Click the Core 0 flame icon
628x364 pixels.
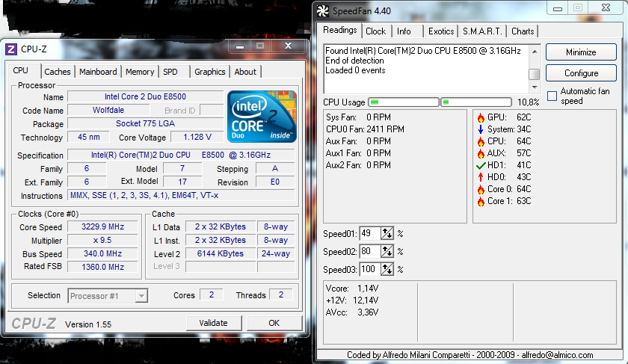point(481,189)
